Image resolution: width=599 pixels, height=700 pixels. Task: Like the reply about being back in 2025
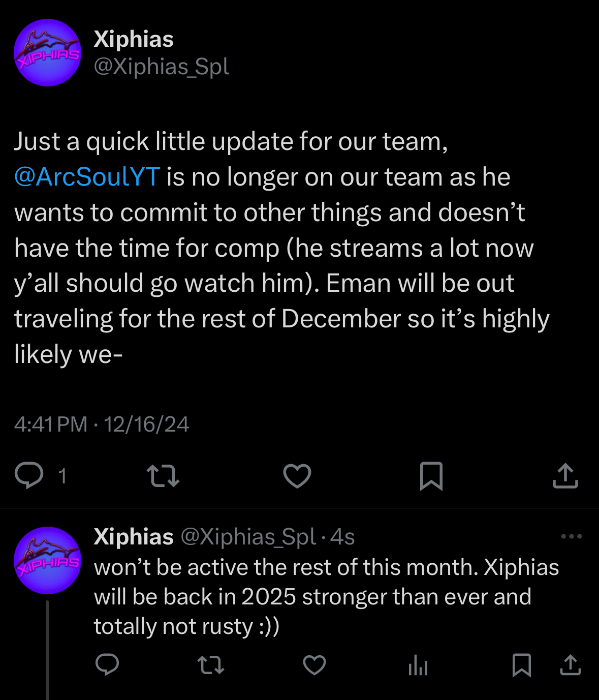pyautogui.click(x=314, y=665)
